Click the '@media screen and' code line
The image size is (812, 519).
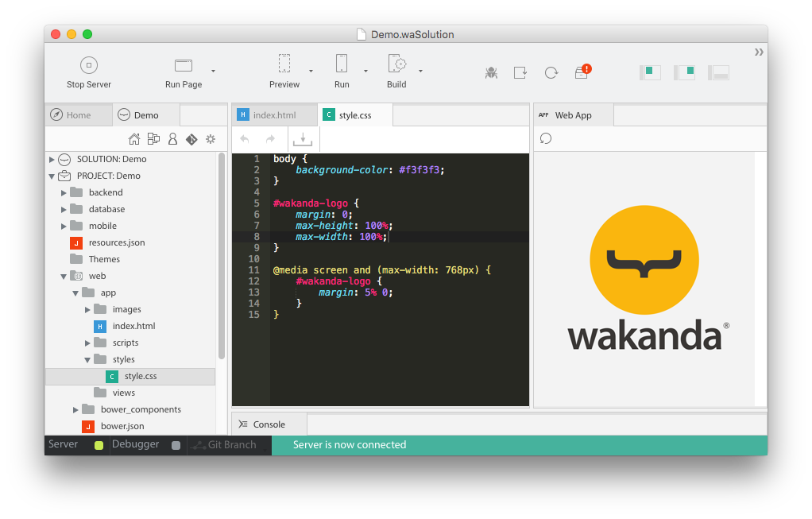(x=382, y=270)
